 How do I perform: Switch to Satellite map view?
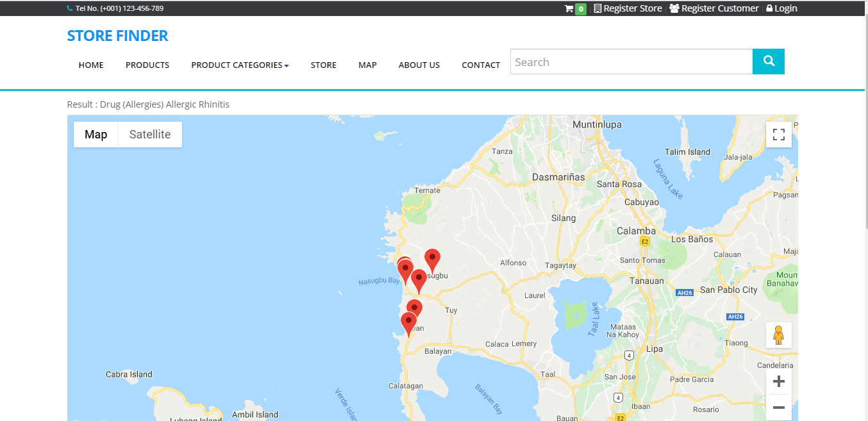pyautogui.click(x=150, y=135)
